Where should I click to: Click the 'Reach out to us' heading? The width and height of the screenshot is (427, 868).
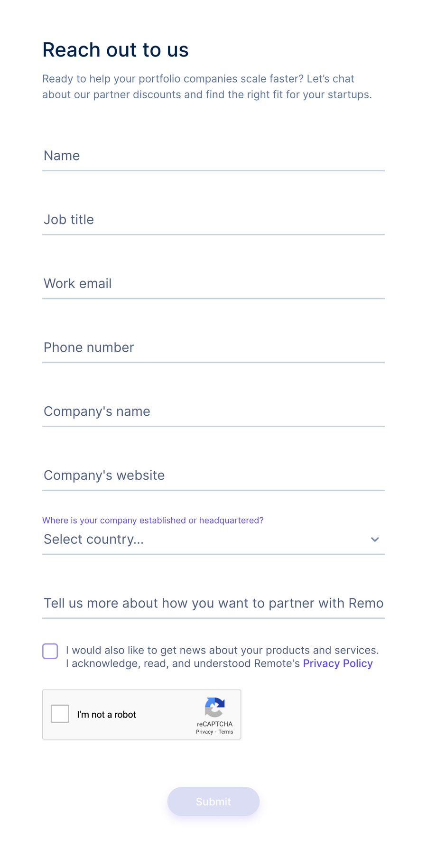115,49
